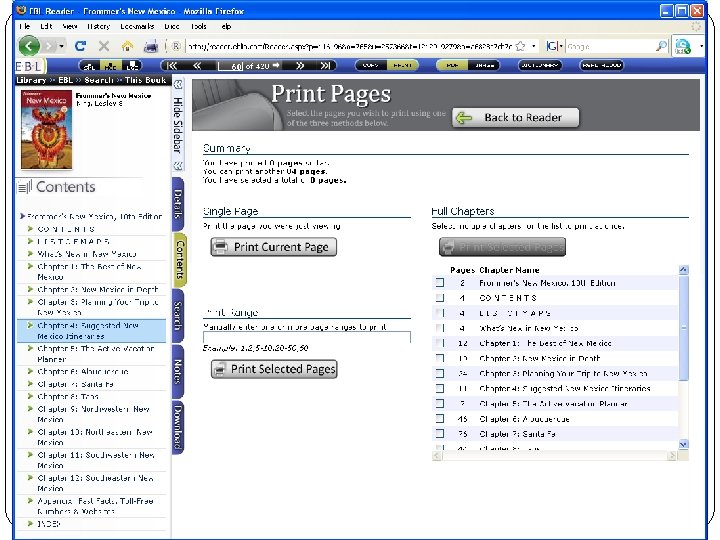The height and width of the screenshot is (540, 720).
Task: Click the page number field before 'of 420'
Action: point(231,66)
